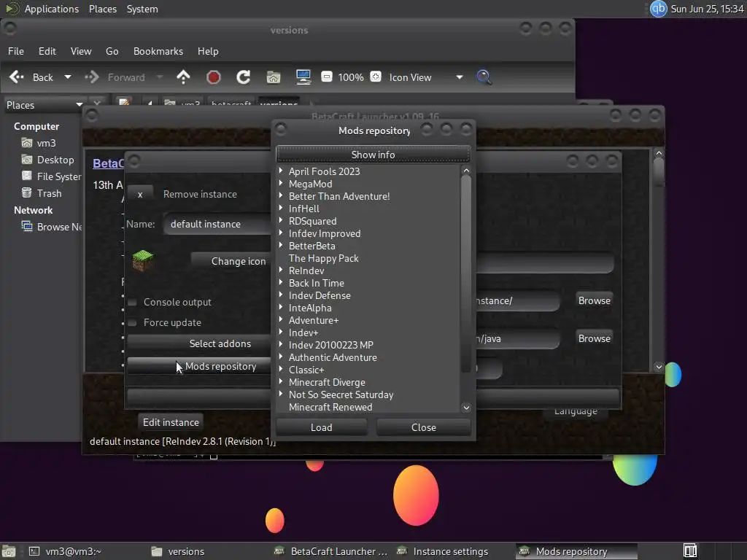The width and height of the screenshot is (747, 560).
Task: Click the Browse button next to java path
Action: click(x=594, y=338)
